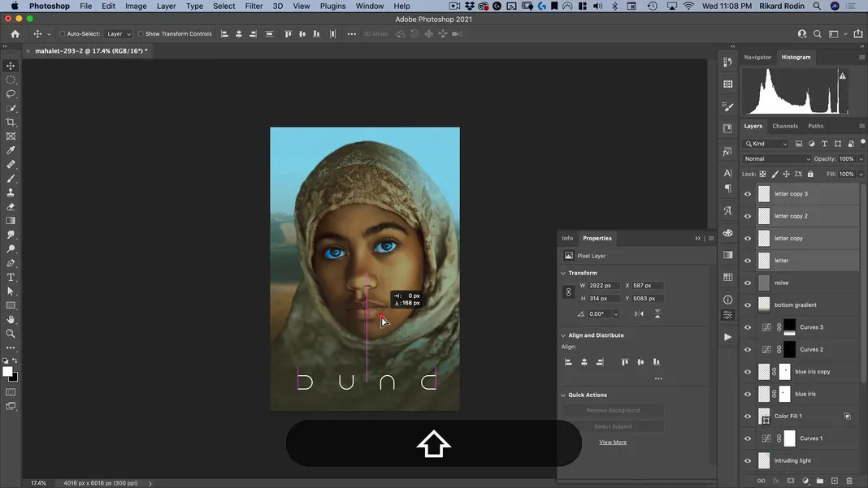This screenshot has height=488, width=868.
Task: Select the Lasso tool
Action: (11, 94)
